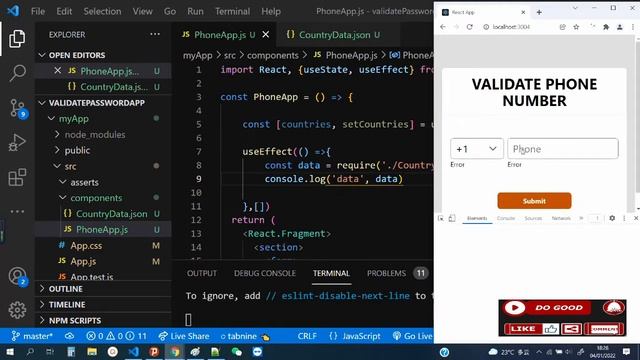
Task: Open browser extensions puzzle icon
Action: point(606,27)
